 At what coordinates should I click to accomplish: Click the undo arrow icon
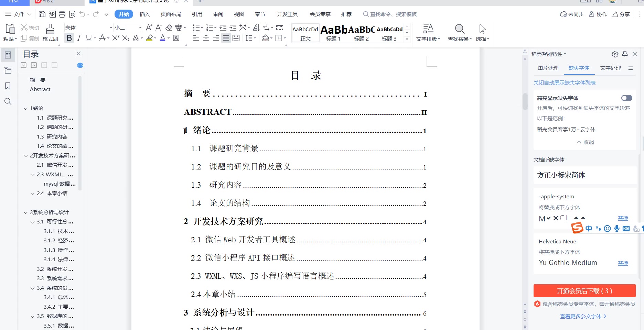coord(82,14)
